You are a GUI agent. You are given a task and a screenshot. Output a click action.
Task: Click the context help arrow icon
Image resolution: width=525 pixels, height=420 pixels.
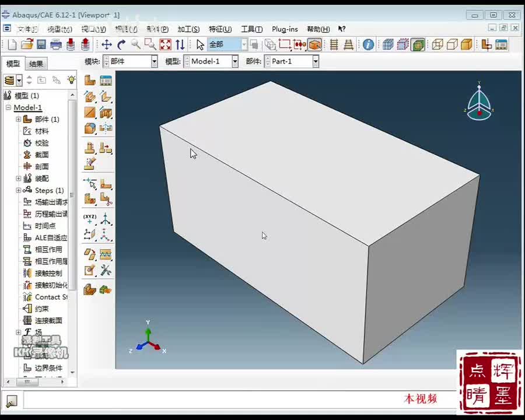click(x=341, y=29)
